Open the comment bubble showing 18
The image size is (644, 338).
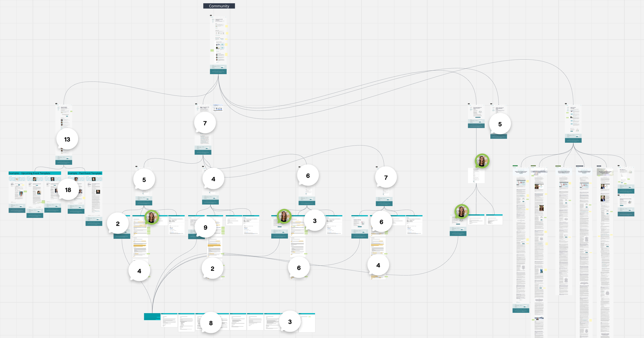[x=68, y=190]
